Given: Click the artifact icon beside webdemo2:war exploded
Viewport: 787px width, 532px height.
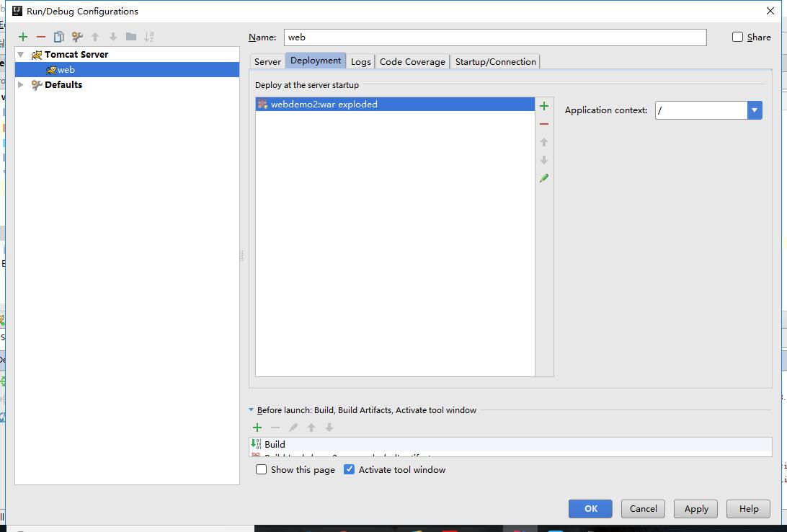Looking at the screenshot, I should click(x=262, y=105).
